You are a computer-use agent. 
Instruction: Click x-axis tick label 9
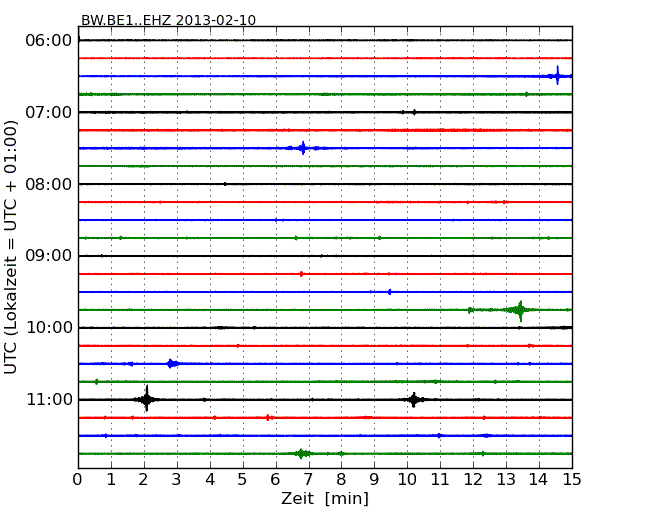[x=374, y=479]
